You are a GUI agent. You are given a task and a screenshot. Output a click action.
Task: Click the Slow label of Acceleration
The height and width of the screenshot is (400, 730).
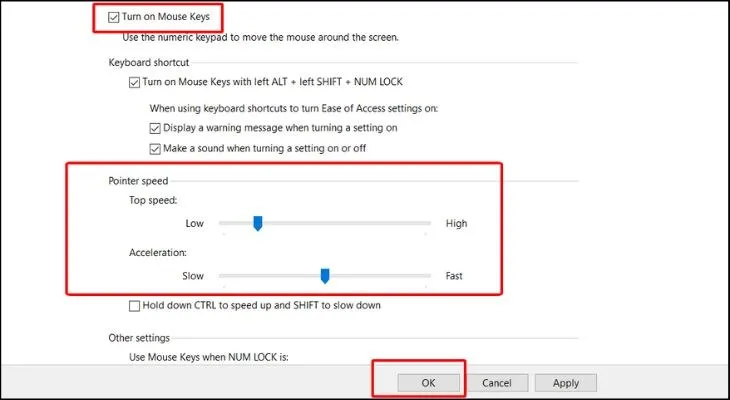tap(193, 276)
